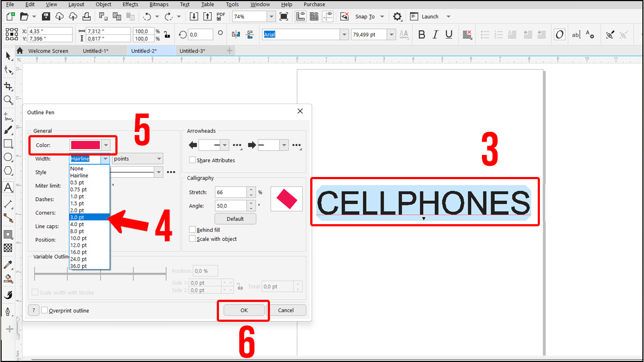
Task: Enable Share Attributes checkbox
Action: coord(192,160)
